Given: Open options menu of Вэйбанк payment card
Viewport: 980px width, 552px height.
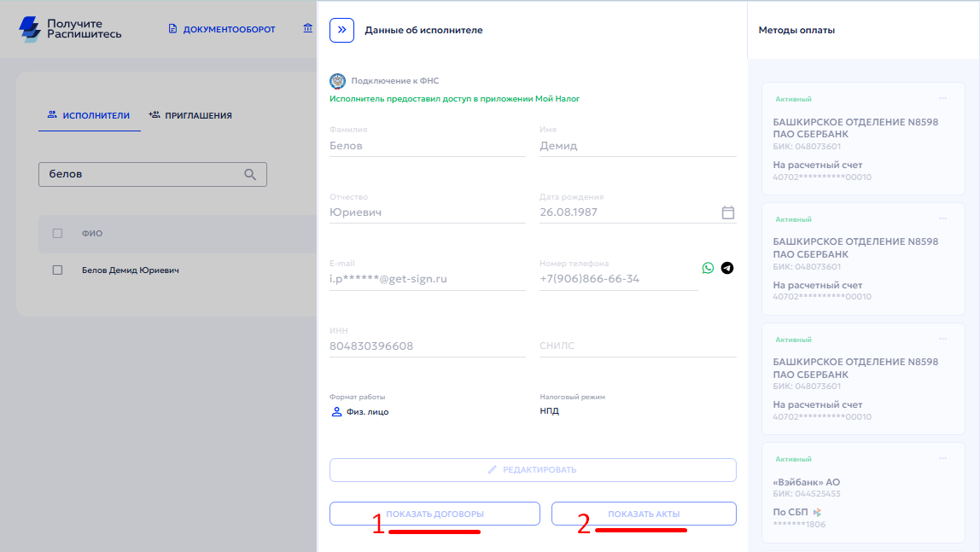Looking at the screenshot, I should pos(942,458).
